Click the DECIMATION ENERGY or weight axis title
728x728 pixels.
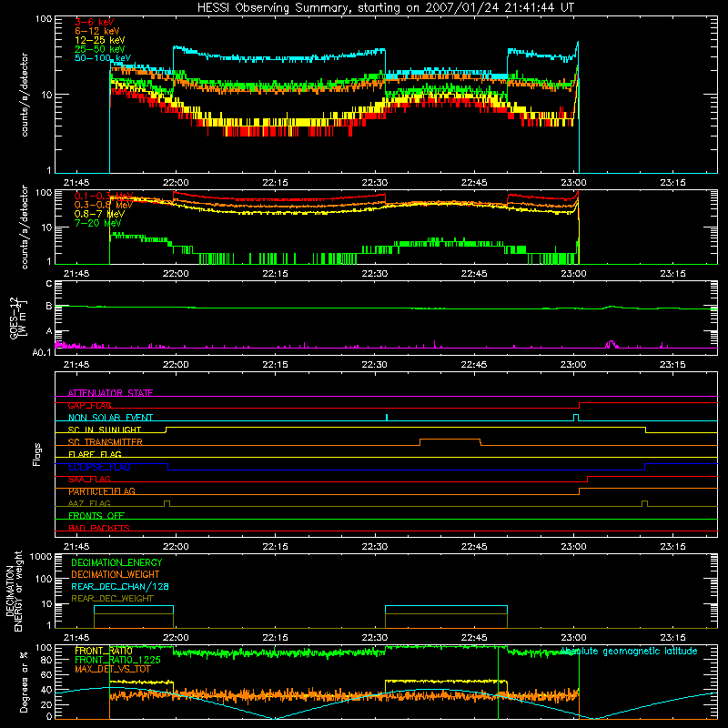[x=14, y=591]
